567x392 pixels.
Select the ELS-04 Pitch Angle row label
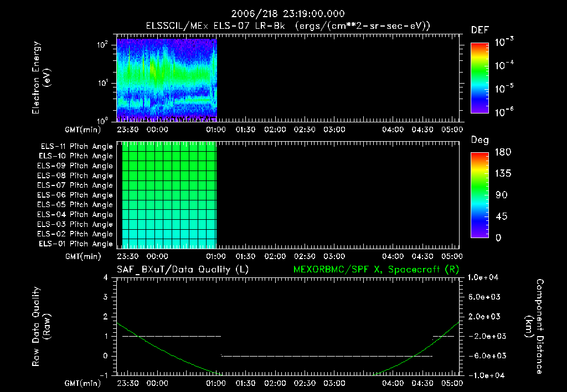click(75, 214)
